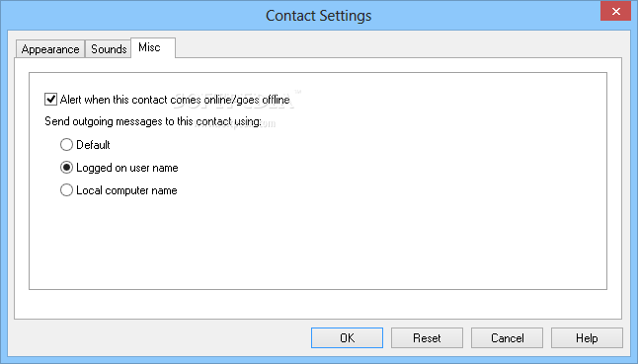The width and height of the screenshot is (638, 364).
Task: Open Help for Contact Settings
Action: click(x=587, y=338)
